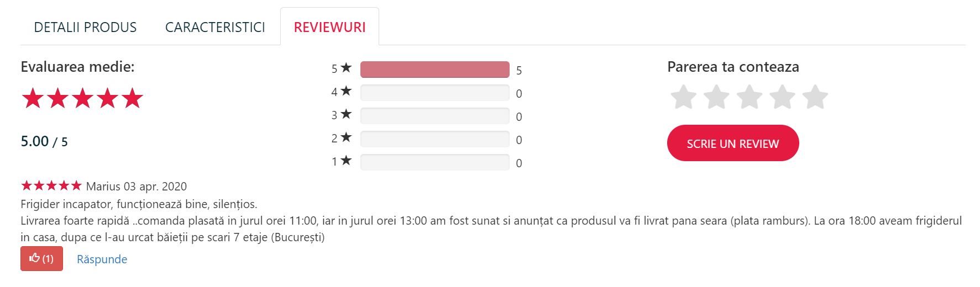Click the SCRIE UN REVIEW button

[733, 143]
